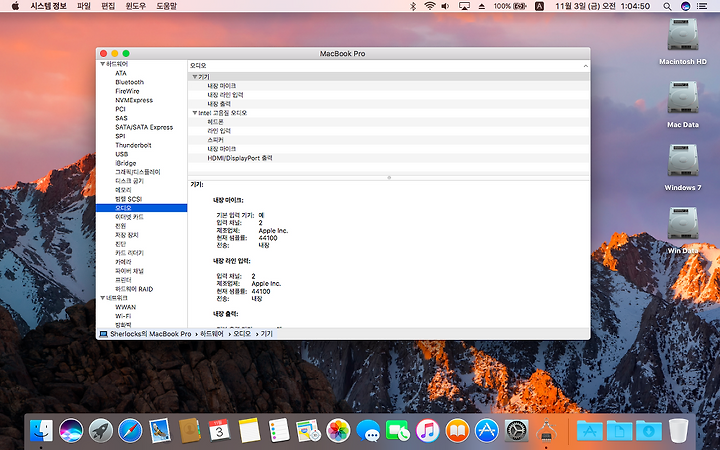
Task: Select 헤드폰 row in audio list
Action: coord(388,122)
